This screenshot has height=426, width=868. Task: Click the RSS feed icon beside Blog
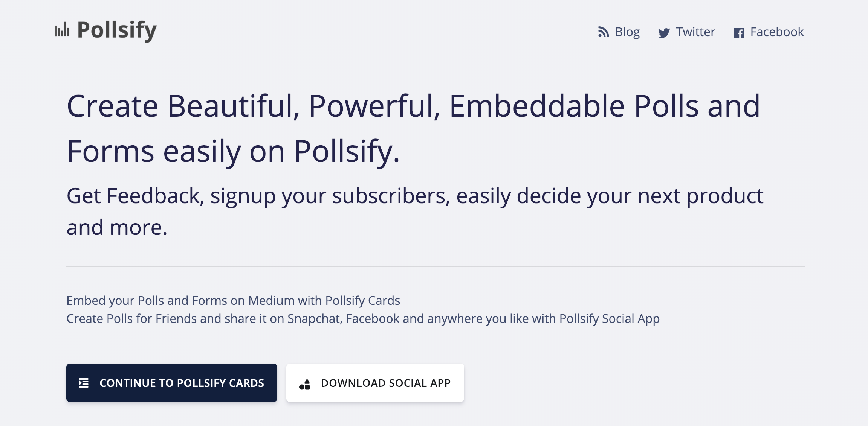click(x=604, y=33)
